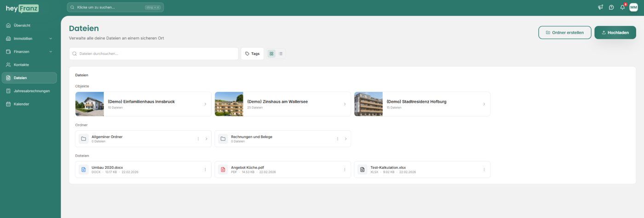Open options menu for Allgemeiner Ordner

pos(198,139)
